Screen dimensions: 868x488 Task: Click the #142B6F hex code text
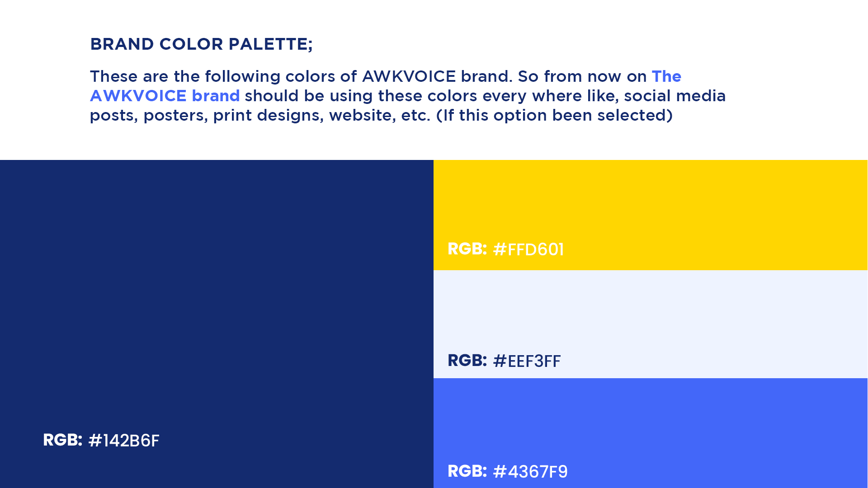pyautogui.click(x=124, y=441)
